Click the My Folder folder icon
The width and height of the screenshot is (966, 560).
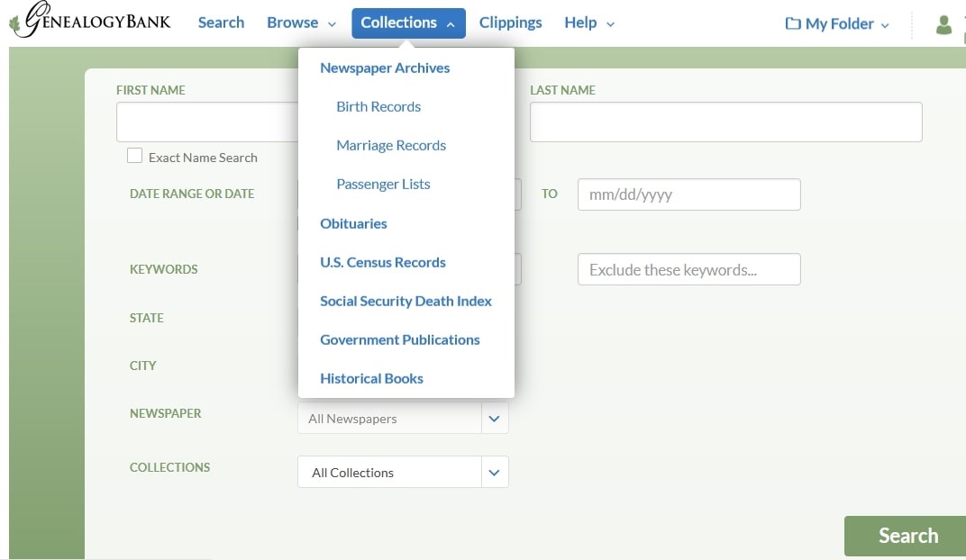click(x=793, y=23)
